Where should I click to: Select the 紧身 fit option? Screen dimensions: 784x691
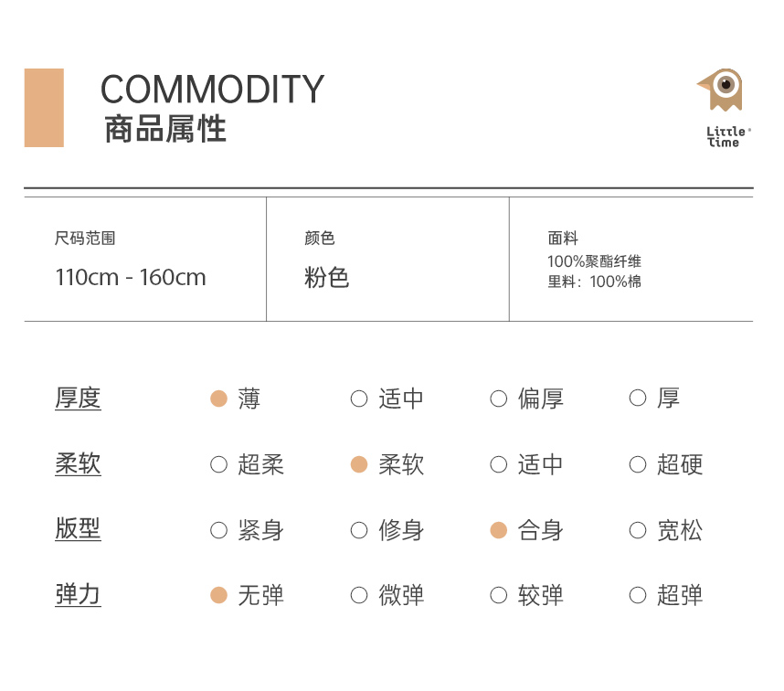(218, 530)
